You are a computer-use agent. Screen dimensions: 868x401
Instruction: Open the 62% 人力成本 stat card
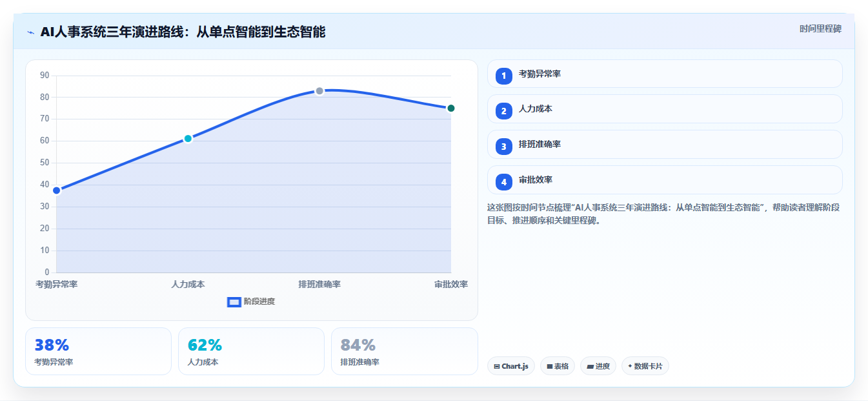(x=251, y=351)
